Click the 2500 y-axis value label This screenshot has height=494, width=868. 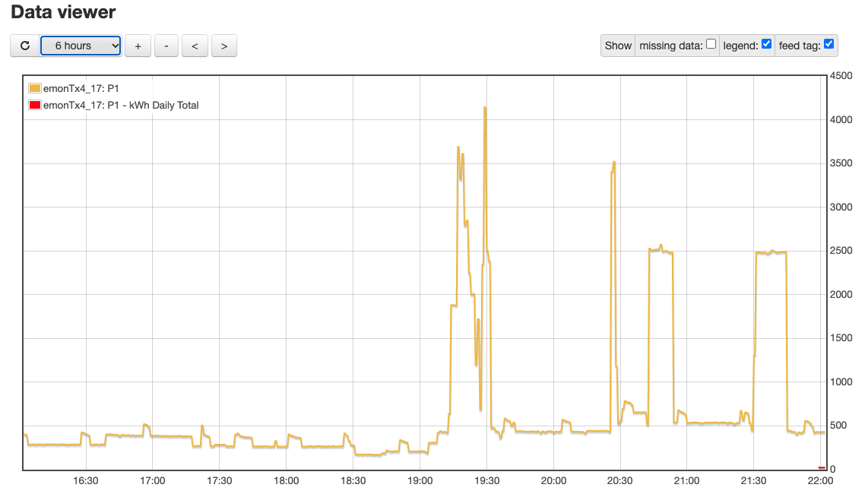coord(841,251)
